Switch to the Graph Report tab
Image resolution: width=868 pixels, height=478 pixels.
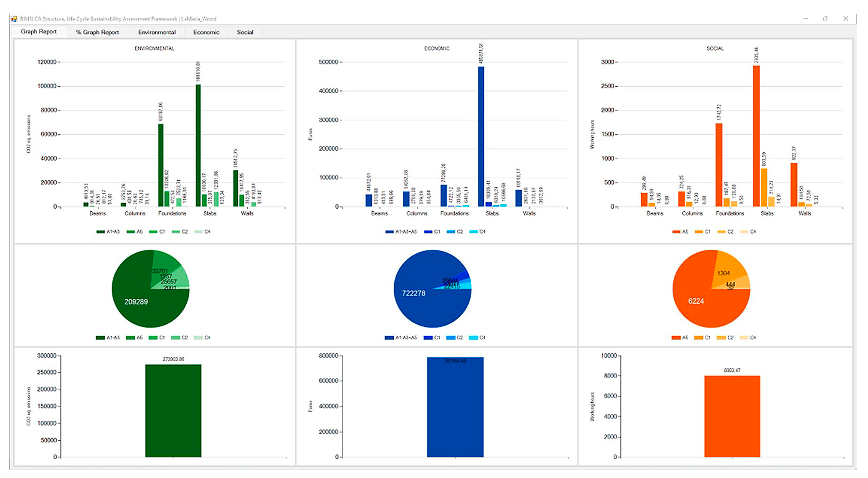tap(38, 32)
